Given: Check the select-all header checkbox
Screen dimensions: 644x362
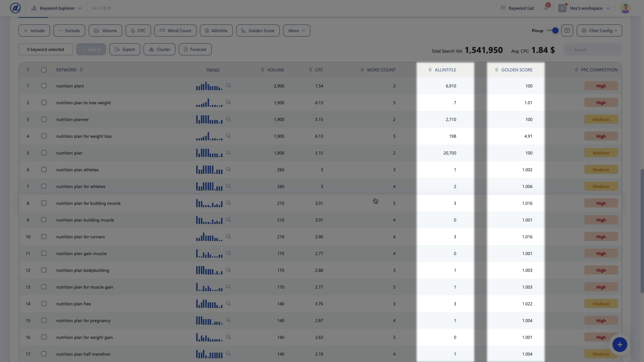Looking at the screenshot, I should [x=44, y=70].
